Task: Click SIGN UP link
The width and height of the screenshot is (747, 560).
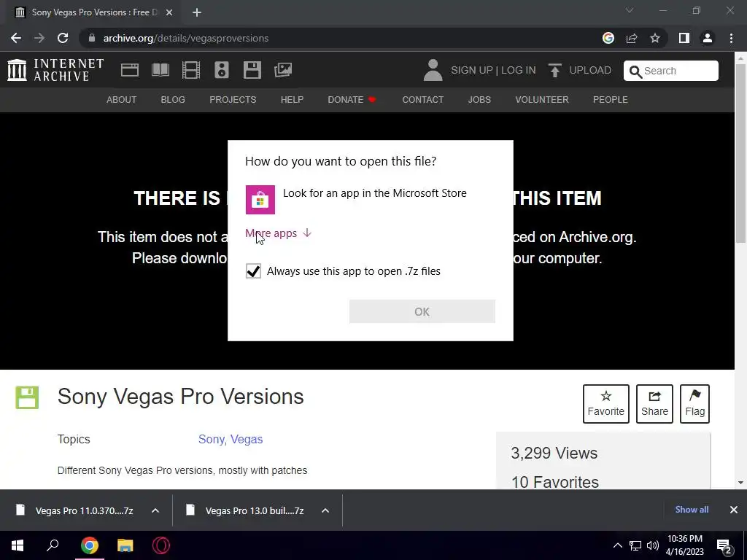Action: [x=472, y=70]
